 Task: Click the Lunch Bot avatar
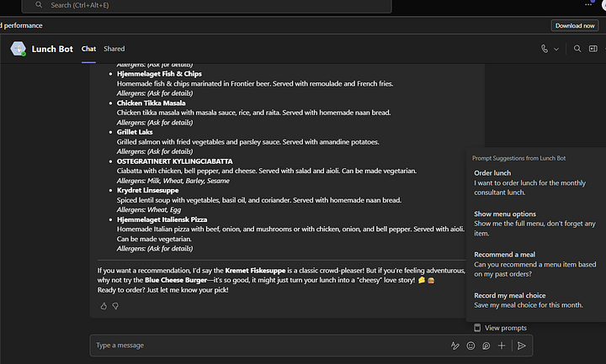(18, 49)
